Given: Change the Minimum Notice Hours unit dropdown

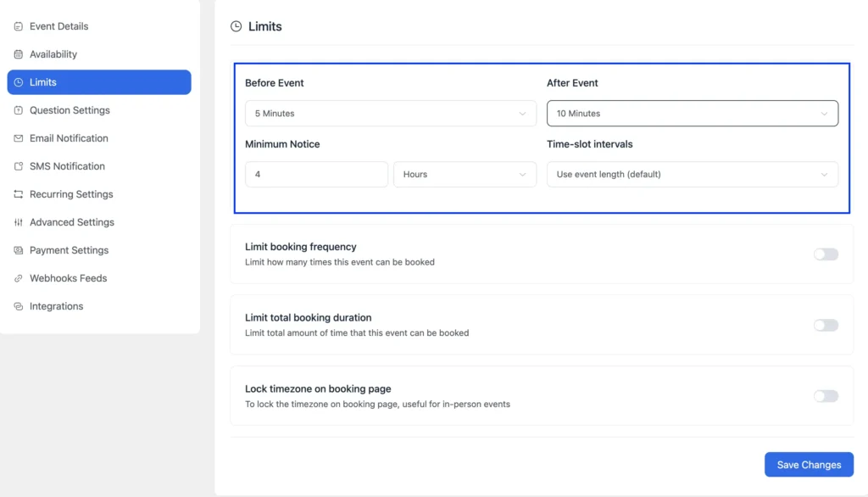Looking at the screenshot, I should pyautogui.click(x=465, y=175).
